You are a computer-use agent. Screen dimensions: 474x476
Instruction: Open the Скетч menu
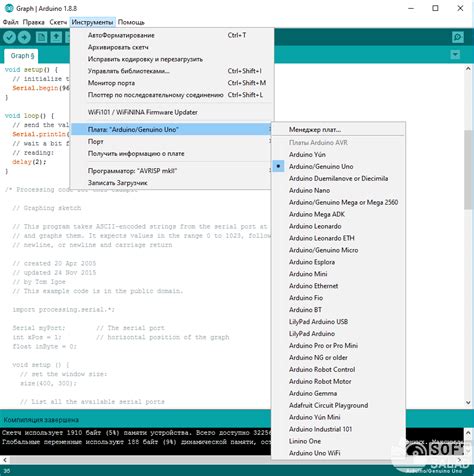point(58,22)
